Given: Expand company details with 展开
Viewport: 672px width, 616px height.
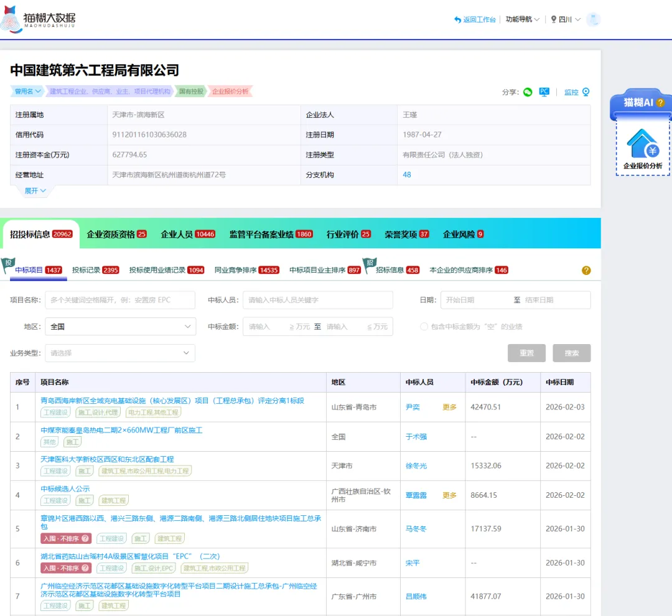Looking at the screenshot, I should pyautogui.click(x=35, y=191).
